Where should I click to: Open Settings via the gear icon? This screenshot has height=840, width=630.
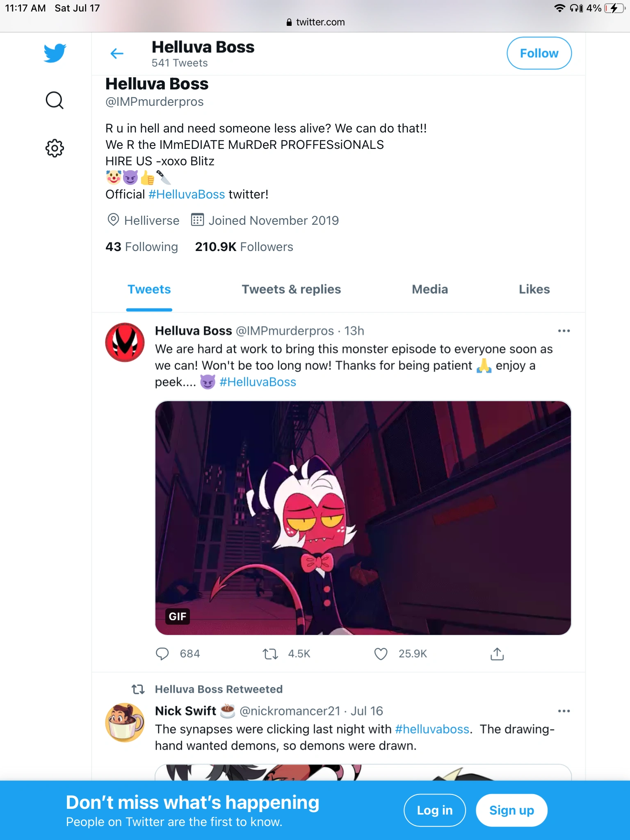click(x=55, y=148)
